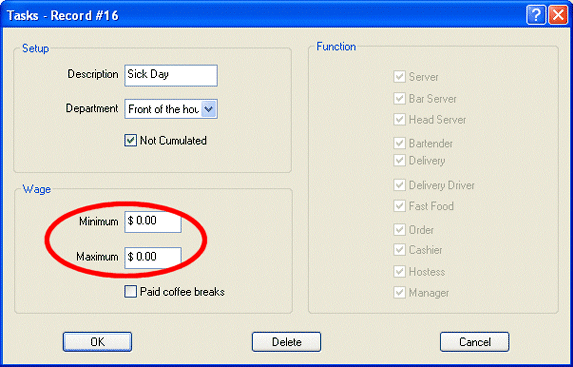Click the Tasks - Record #16 title text
The image size is (573, 367).
pos(63,16)
